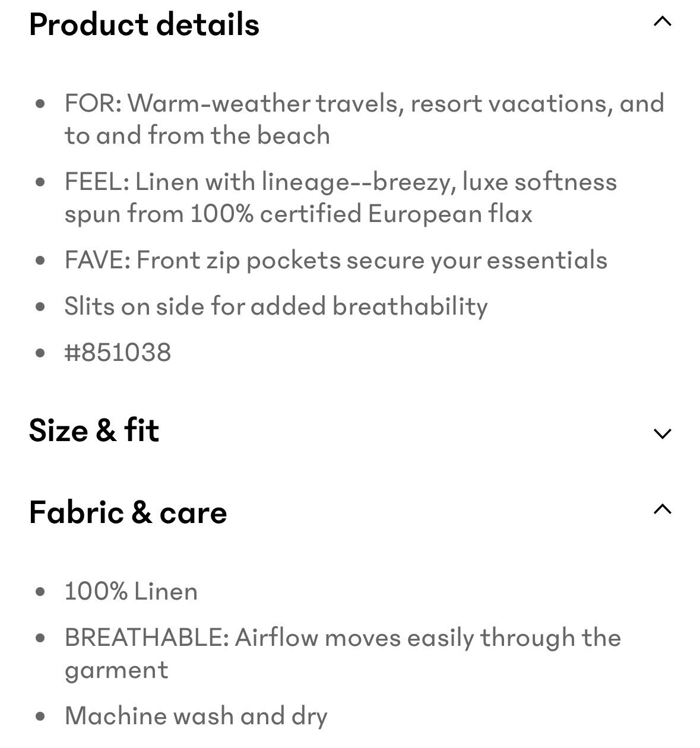Screen dimensions: 700x748
Task: Click the bullet beside Machine wash and dry
Action: pos(40,716)
